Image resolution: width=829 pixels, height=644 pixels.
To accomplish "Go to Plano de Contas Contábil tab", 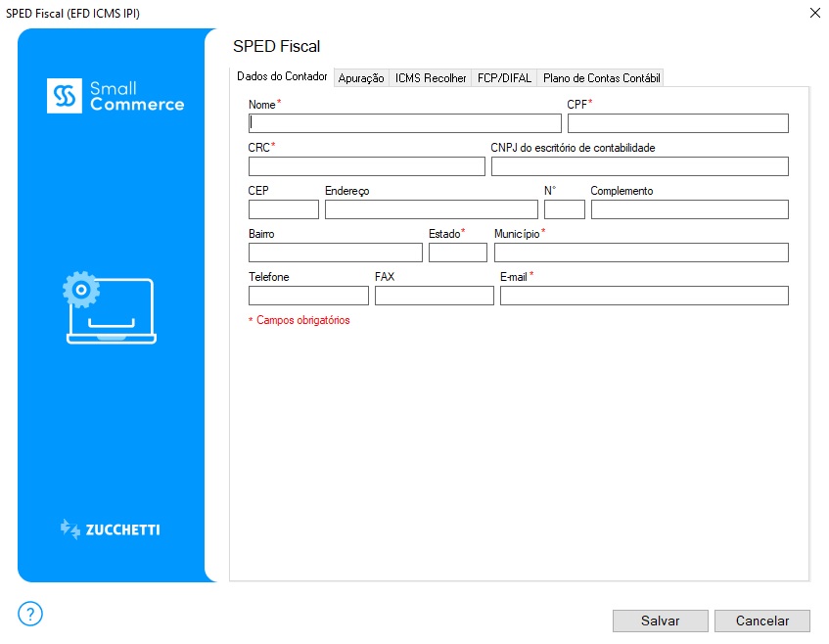I will pyautogui.click(x=601, y=78).
